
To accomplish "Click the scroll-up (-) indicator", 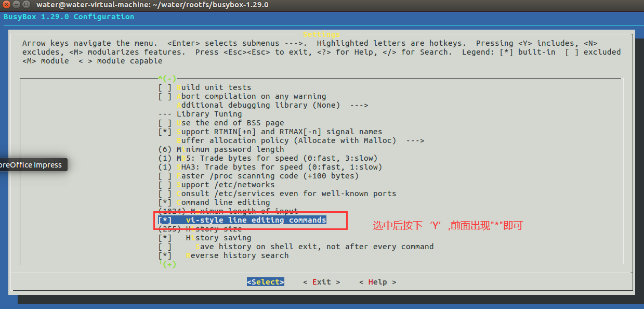I will (167, 79).
